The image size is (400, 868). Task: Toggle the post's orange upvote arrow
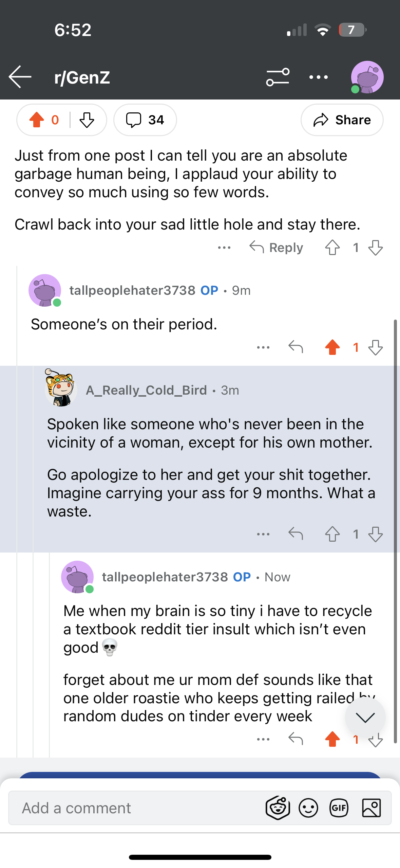coord(37,120)
